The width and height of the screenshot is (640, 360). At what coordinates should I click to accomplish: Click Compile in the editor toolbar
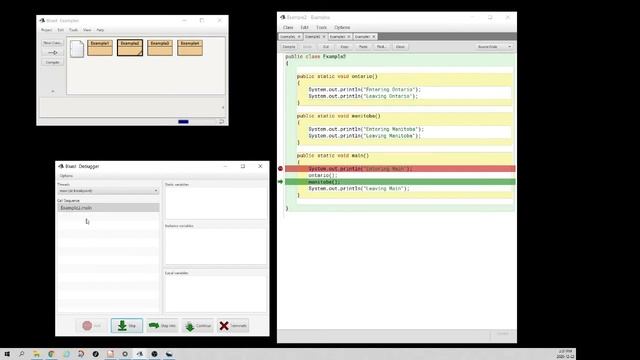(289, 47)
